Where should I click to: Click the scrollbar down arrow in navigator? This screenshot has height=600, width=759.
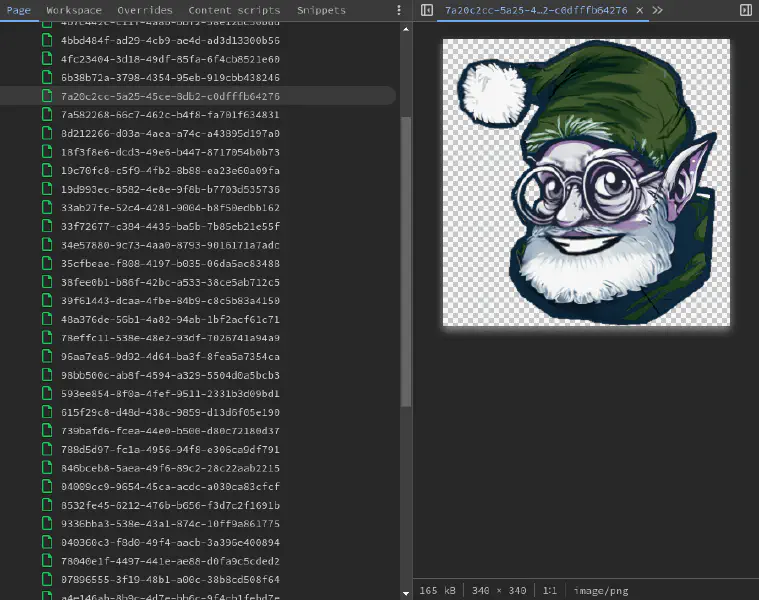(x=406, y=594)
